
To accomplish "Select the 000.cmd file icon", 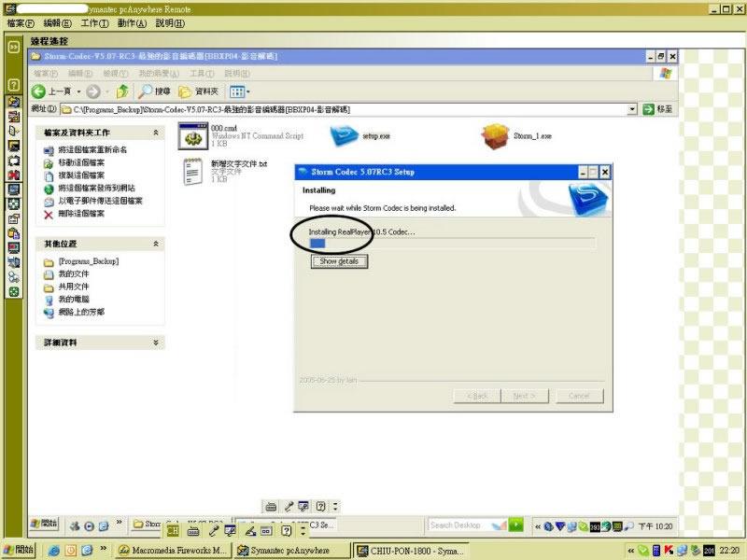I will pyautogui.click(x=193, y=136).
